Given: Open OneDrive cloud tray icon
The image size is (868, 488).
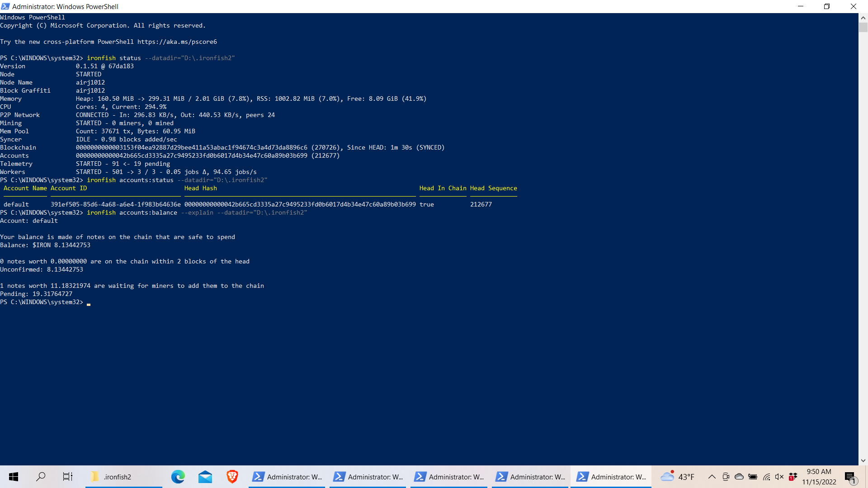Looking at the screenshot, I should point(739,477).
